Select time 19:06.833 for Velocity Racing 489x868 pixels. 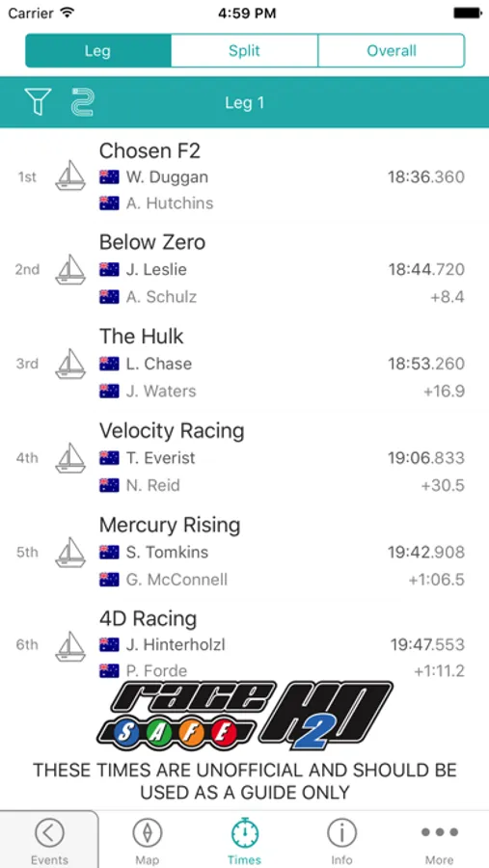coord(426,458)
